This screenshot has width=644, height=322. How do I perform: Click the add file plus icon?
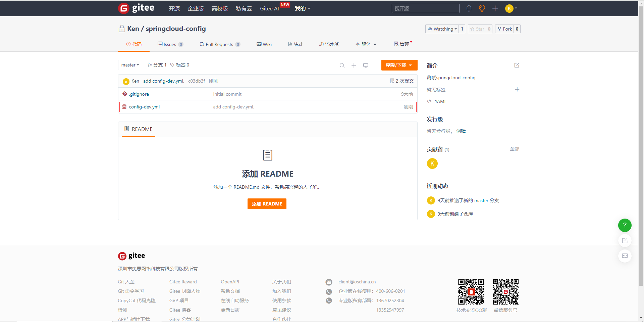click(x=354, y=65)
